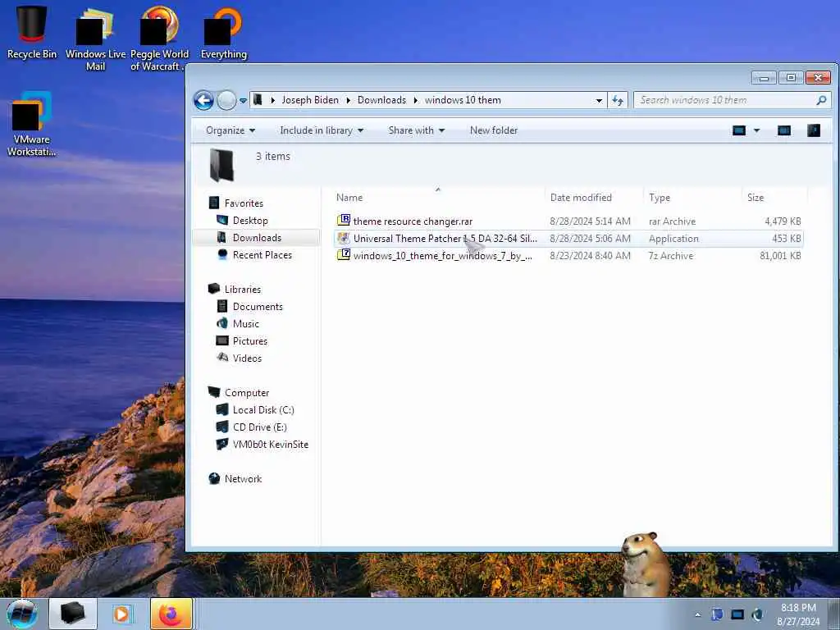The height and width of the screenshot is (630, 840).
Task: Open Pictures library
Action: [250, 340]
